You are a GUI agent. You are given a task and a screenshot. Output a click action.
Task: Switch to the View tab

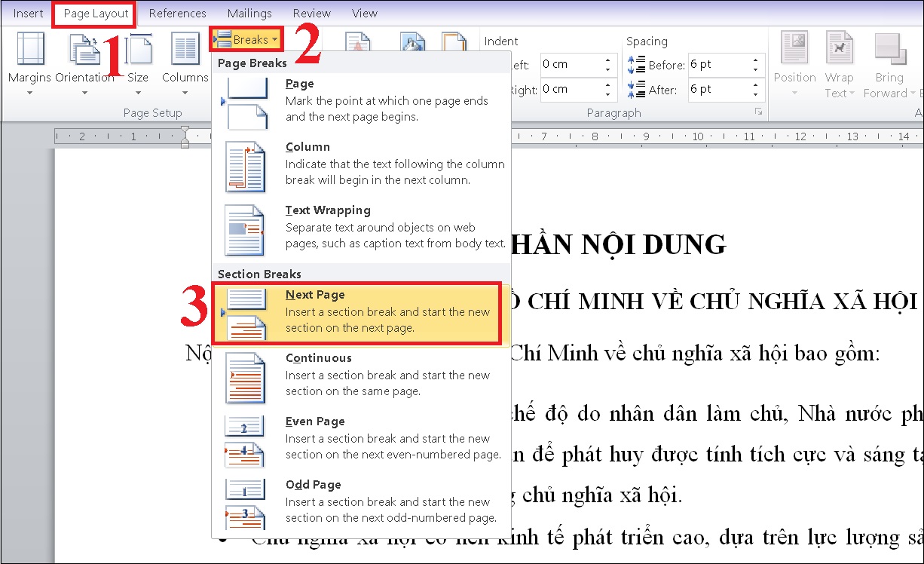pos(364,13)
